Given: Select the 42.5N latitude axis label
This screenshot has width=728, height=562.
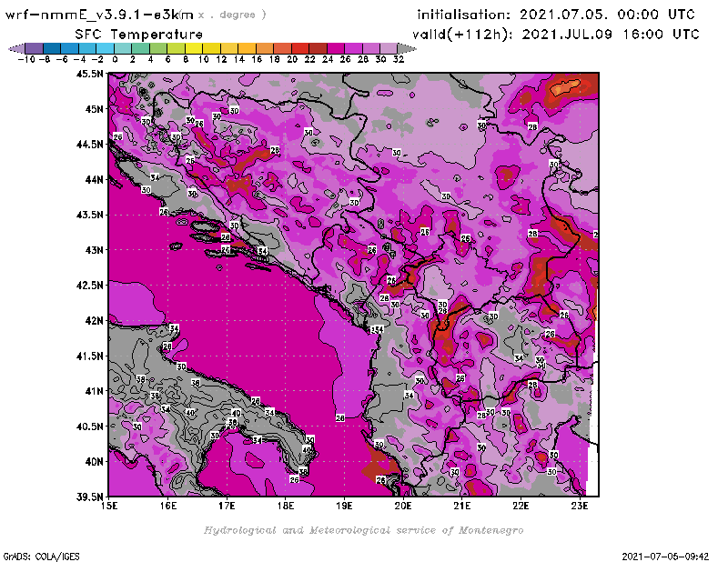Looking at the screenshot, I should pyautogui.click(x=89, y=286).
